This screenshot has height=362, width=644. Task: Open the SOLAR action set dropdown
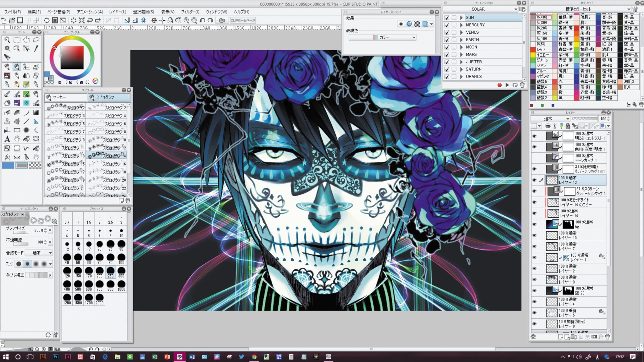pyautogui.click(x=516, y=9)
